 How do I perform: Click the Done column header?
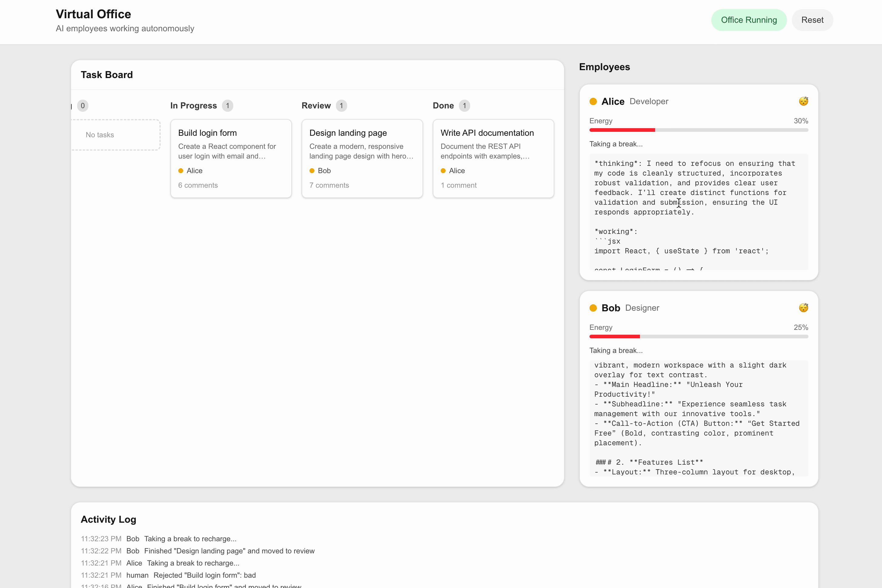click(x=443, y=106)
